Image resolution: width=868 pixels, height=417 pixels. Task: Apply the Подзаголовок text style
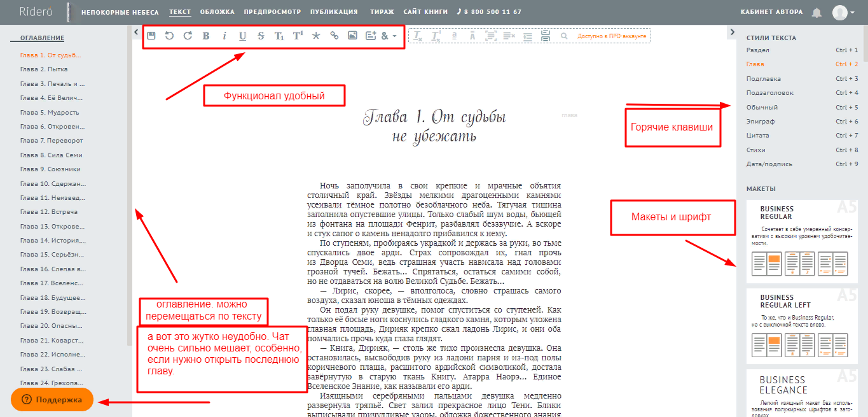(769, 93)
